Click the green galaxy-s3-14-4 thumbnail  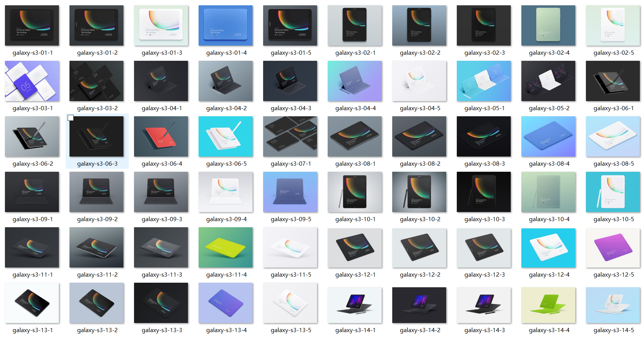click(x=548, y=305)
